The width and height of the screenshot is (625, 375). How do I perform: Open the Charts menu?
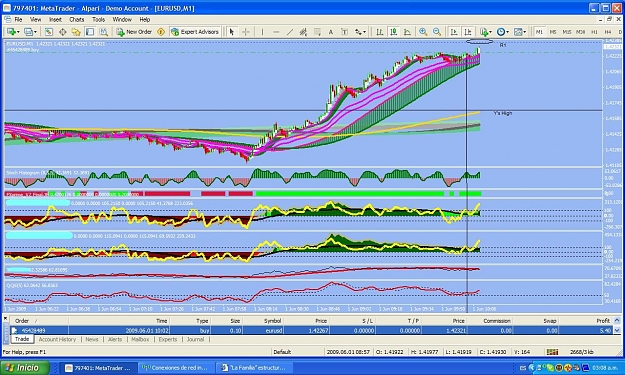point(77,19)
